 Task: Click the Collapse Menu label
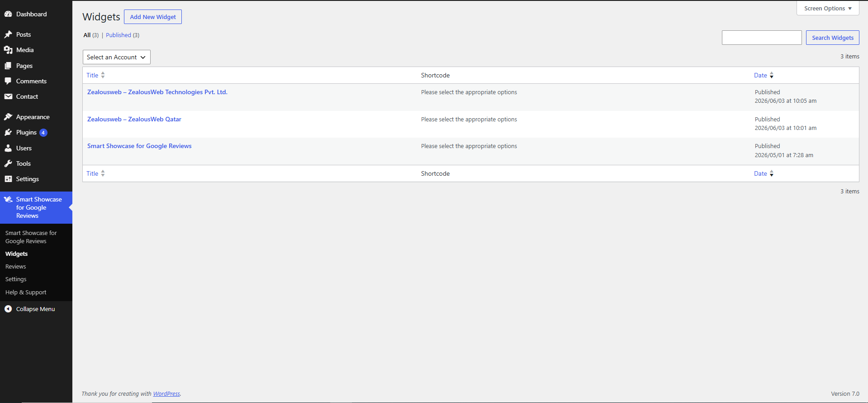35,309
